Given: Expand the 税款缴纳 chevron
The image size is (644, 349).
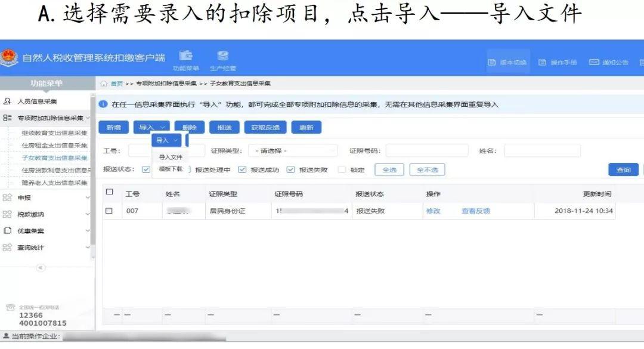Looking at the screenshot, I should [88, 214].
